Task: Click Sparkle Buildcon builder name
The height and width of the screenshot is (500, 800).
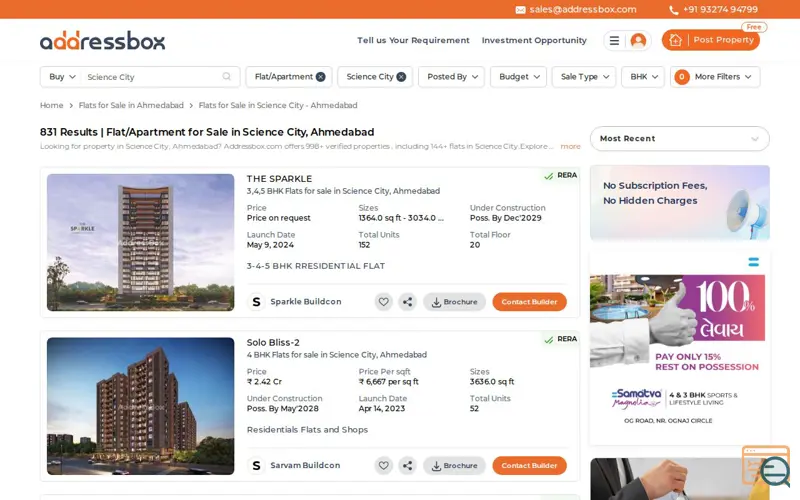Action: click(x=306, y=302)
